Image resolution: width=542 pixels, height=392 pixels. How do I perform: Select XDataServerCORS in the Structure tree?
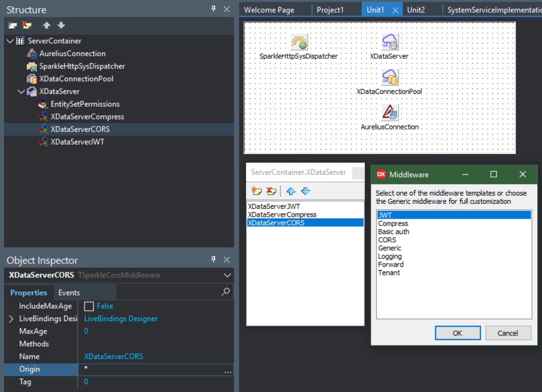click(80, 129)
